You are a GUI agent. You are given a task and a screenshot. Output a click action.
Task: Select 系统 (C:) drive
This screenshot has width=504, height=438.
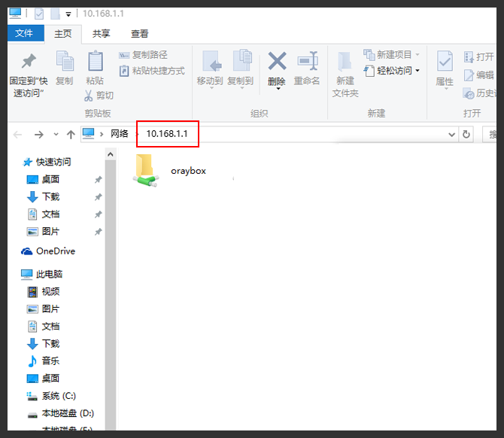click(51, 396)
